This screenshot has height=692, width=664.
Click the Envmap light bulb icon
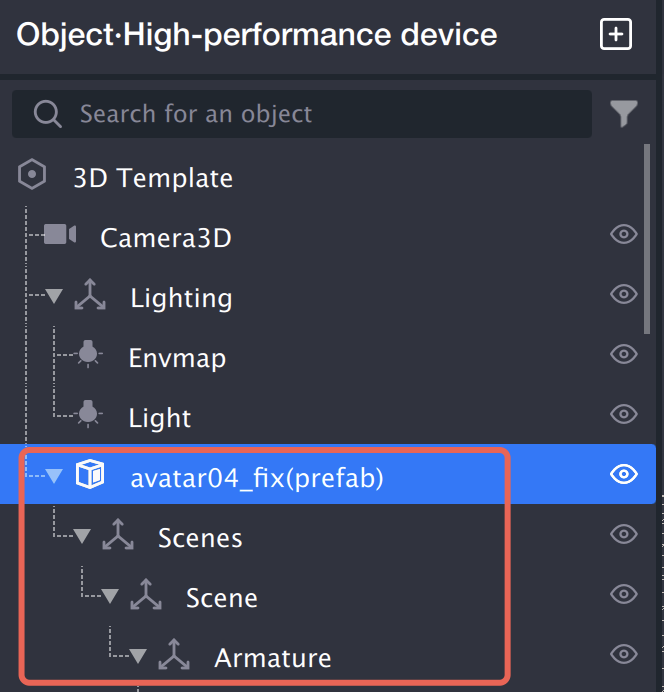(x=89, y=354)
